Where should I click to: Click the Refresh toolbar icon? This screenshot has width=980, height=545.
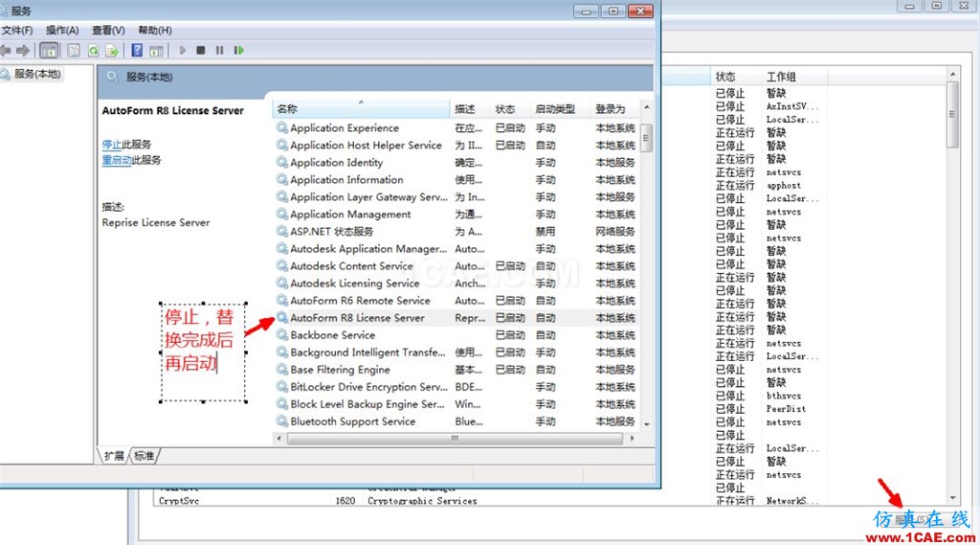click(x=93, y=51)
